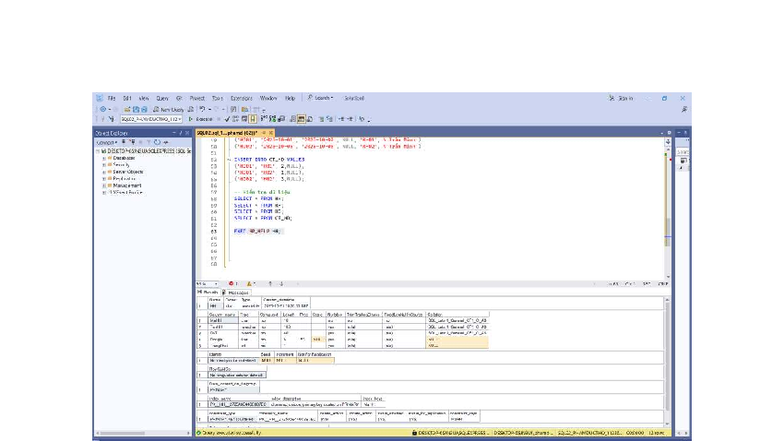Screen dimensions: 784x441
Task: Expand the XEvent Profiler tree node
Action: tap(104, 192)
